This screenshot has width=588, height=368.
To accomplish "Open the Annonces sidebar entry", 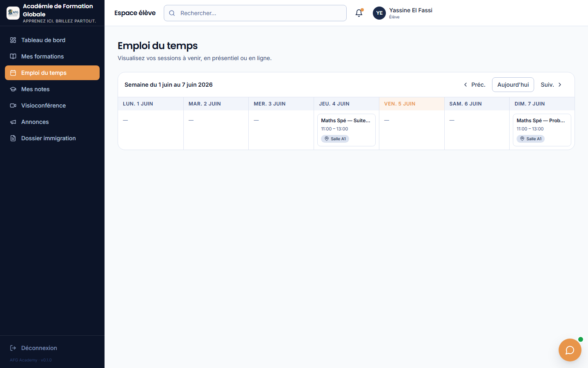I will pyautogui.click(x=52, y=122).
